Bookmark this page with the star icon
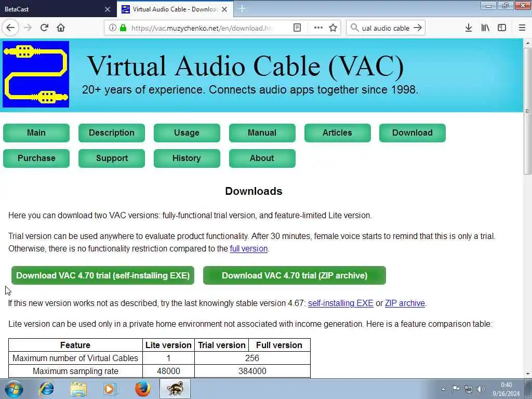Screen dimensions: 532x399 click(333, 28)
